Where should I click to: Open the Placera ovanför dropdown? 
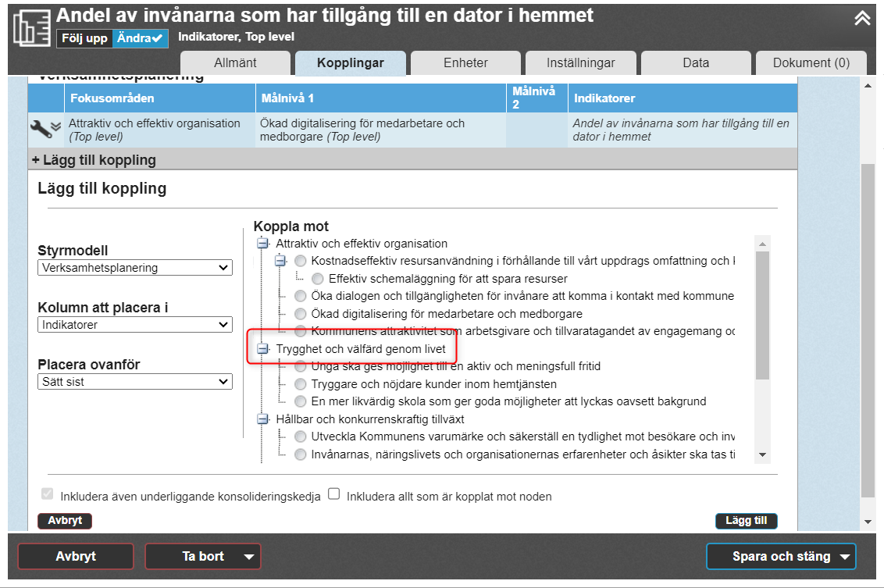tap(135, 382)
